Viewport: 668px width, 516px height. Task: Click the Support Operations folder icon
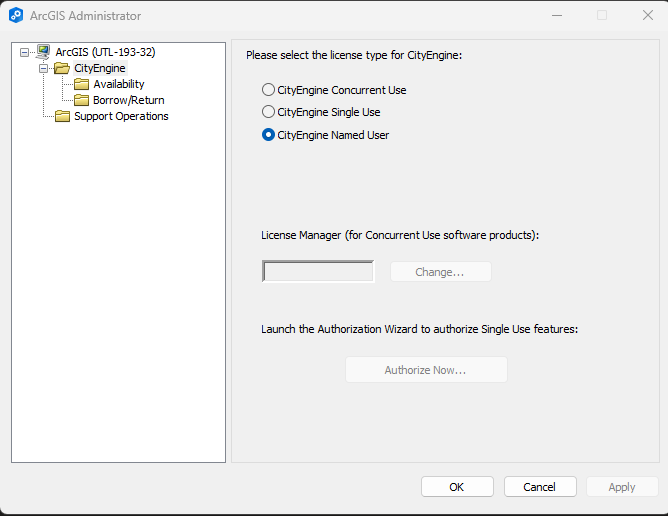coord(62,116)
